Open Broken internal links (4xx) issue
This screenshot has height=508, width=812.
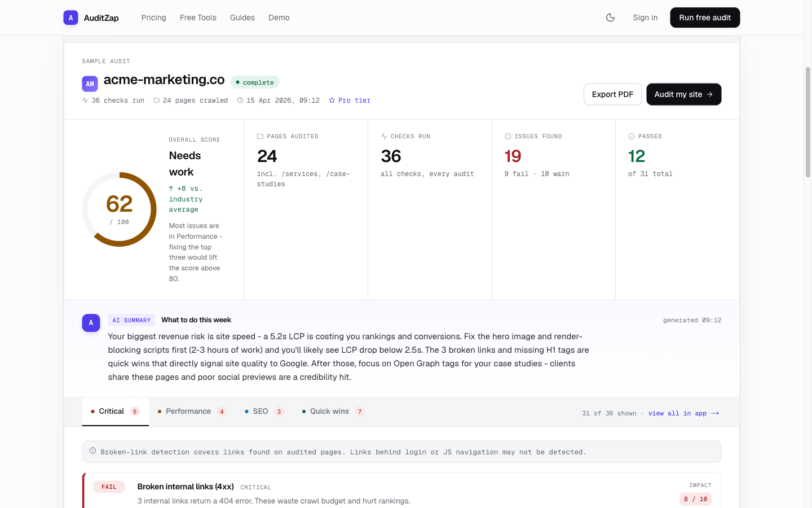point(186,487)
